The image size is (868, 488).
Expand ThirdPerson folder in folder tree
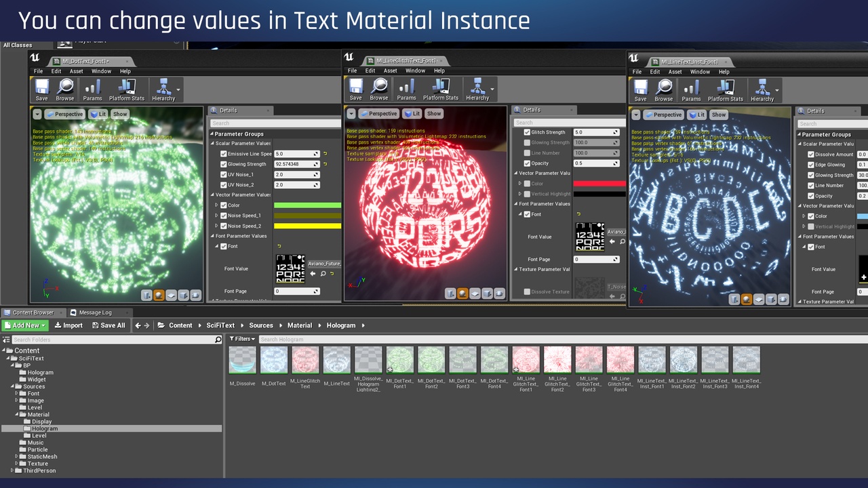tap(12, 470)
